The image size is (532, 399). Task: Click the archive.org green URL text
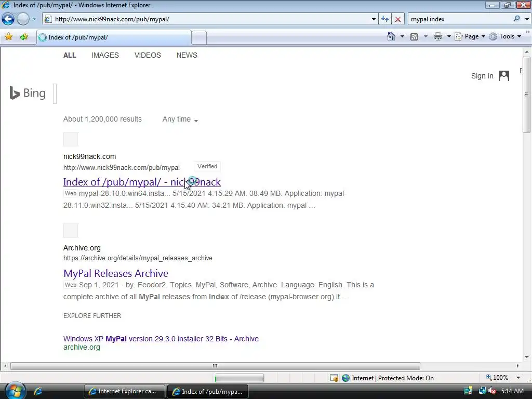[82, 348]
